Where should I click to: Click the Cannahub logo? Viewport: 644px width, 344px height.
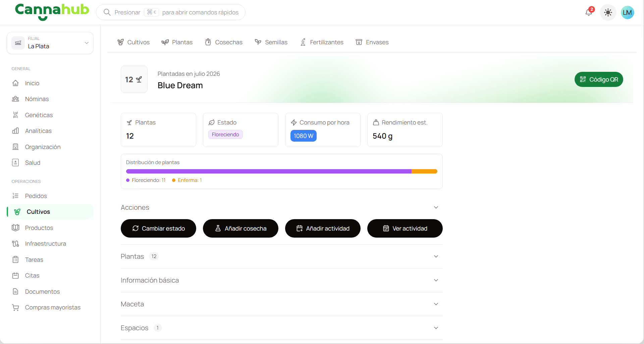click(52, 12)
